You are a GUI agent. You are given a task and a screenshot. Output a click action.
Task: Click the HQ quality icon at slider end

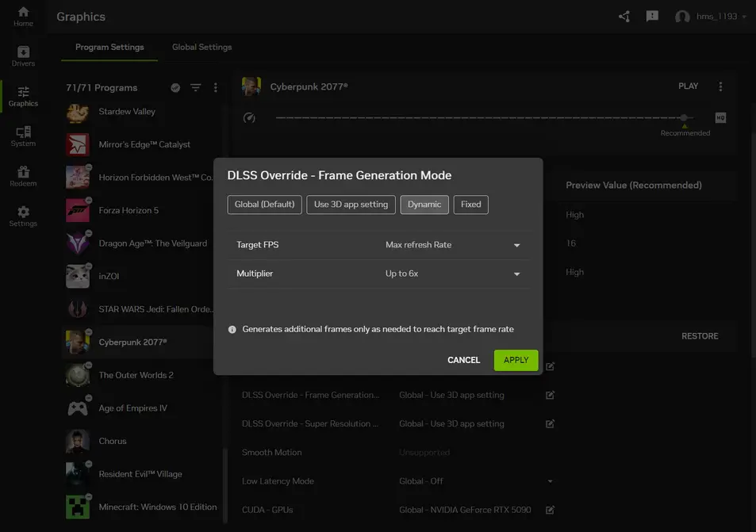(x=720, y=117)
